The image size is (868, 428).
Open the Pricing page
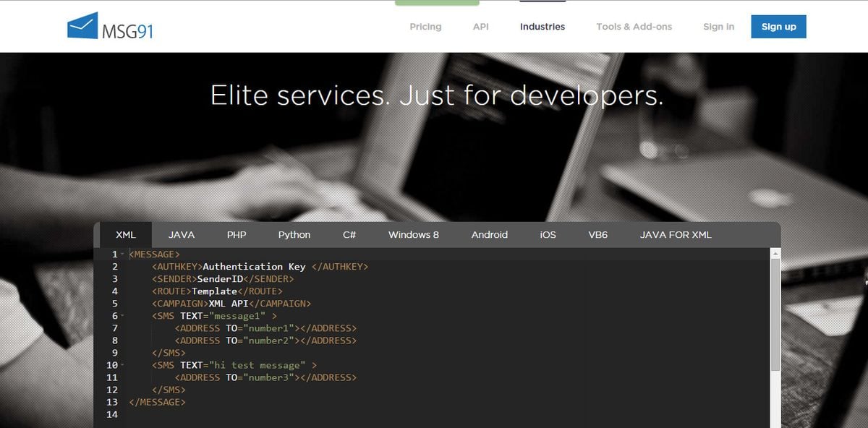tap(425, 26)
